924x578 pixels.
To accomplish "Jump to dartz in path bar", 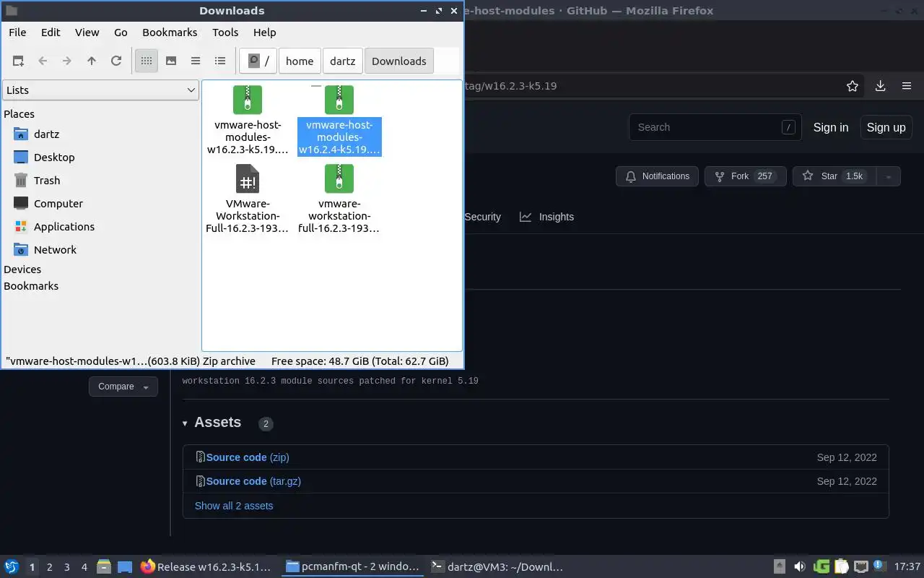I will click(x=343, y=61).
